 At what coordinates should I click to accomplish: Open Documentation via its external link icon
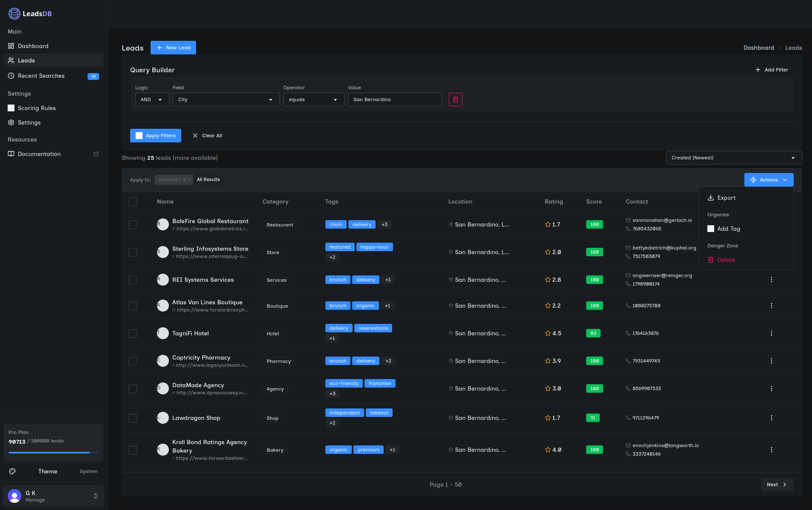pos(96,153)
